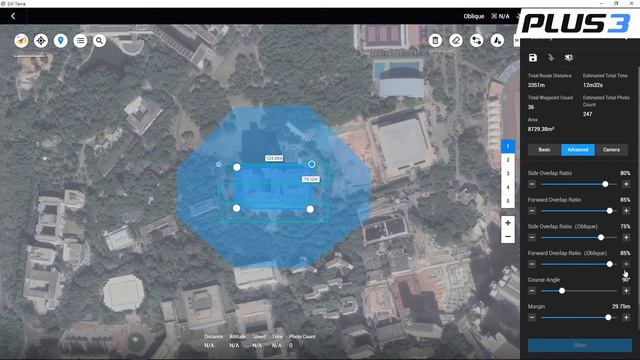Increase Course Angle with plus
This screenshot has width=640, height=360.
click(626, 291)
